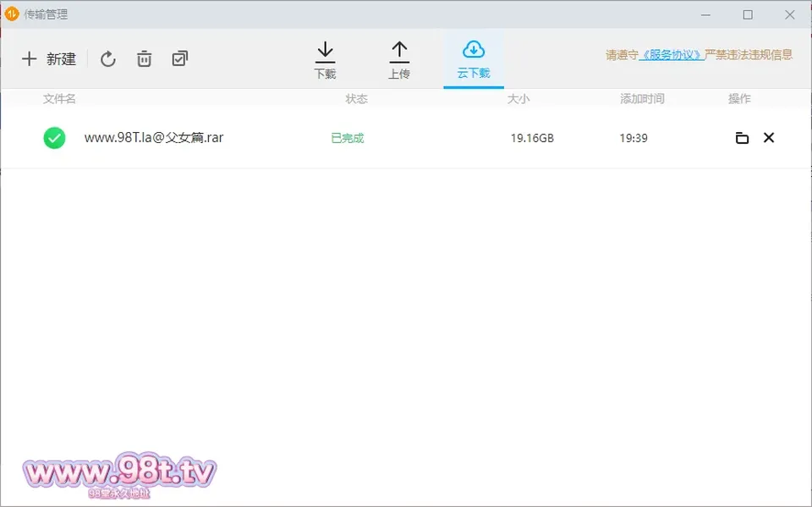This screenshot has height=507, width=812.
Task: Click the 大小 size column header
Action: (x=518, y=98)
